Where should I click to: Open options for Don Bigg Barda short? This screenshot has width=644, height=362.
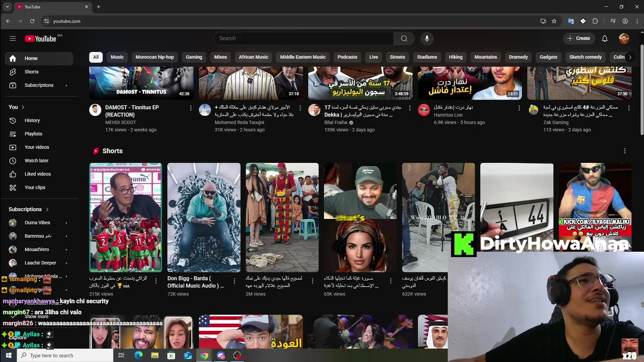pyautogui.click(x=234, y=281)
